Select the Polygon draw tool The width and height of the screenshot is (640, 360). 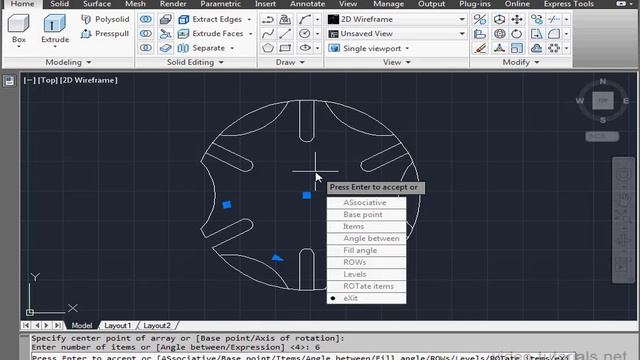tap(268, 48)
